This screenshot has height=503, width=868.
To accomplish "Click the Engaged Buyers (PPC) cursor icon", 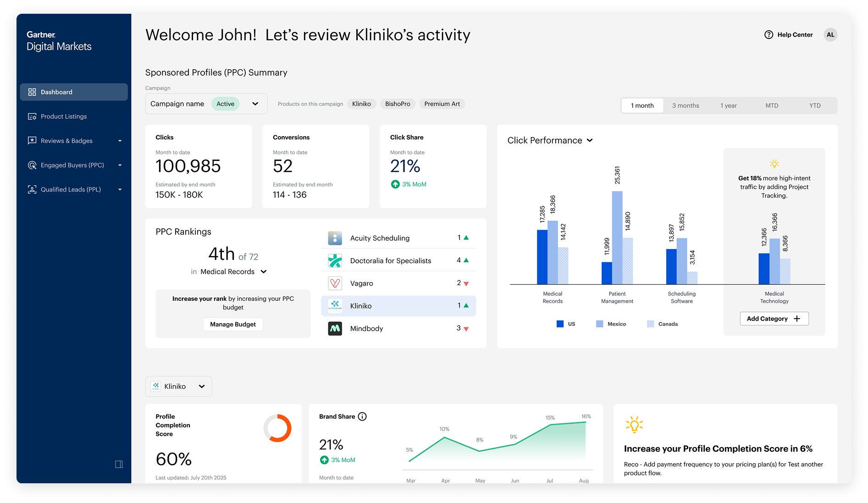I will point(32,165).
